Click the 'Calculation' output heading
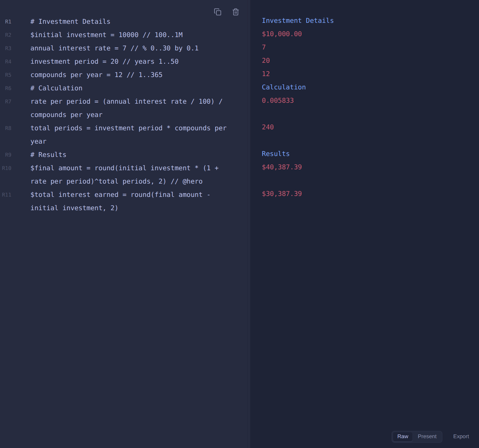This screenshot has width=479, height=448. click(x=284, y=87)
